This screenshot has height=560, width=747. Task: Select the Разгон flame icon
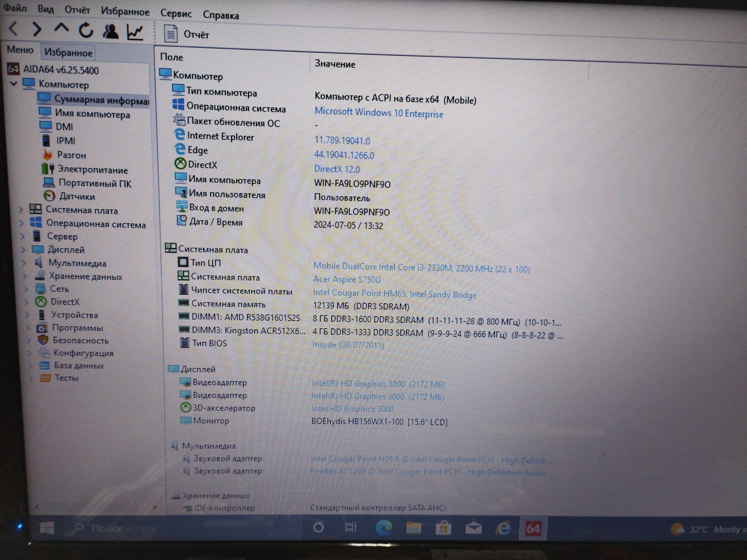coord(47,154)
